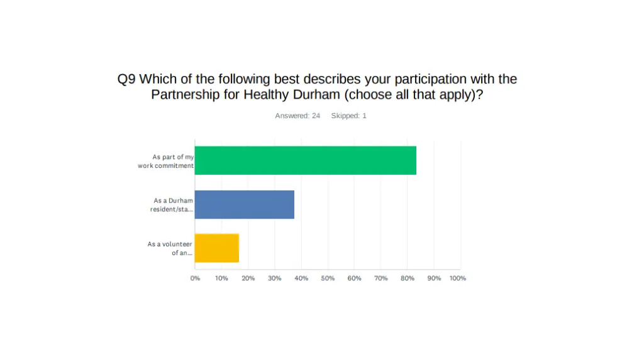644x362 pixels.
Task: Click the 60% axis label
Action: coord(355,278)
